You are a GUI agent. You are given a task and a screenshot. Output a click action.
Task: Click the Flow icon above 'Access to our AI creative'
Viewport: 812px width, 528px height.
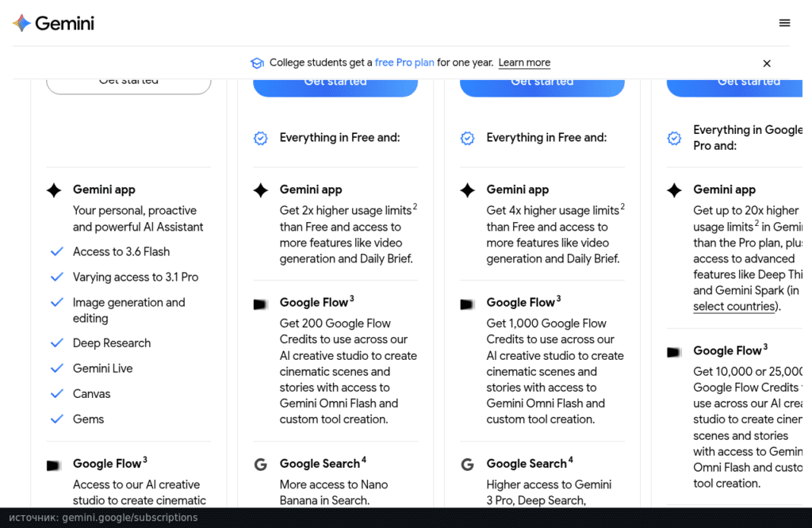click(x=54, y=465)
